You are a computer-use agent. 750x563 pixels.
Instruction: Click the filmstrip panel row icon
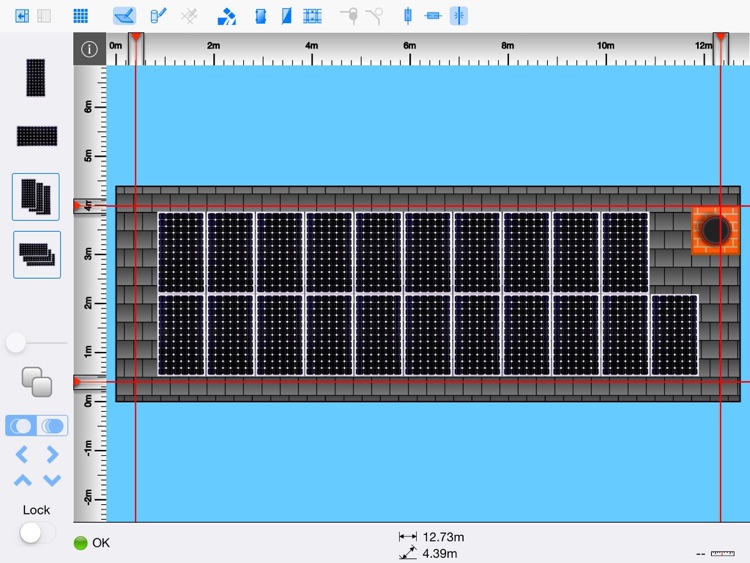tap(313, 16)
